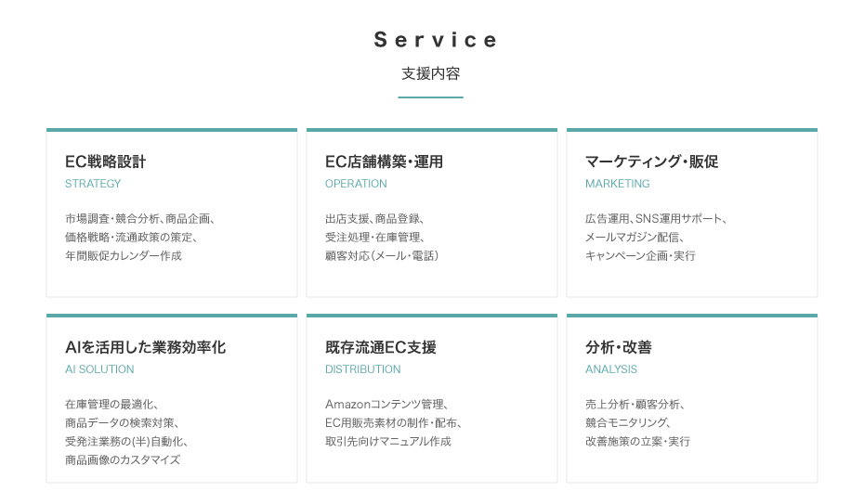
Task: Click the AI SOLUTION label
Action: pyautogui.click(x=99, y=369)
